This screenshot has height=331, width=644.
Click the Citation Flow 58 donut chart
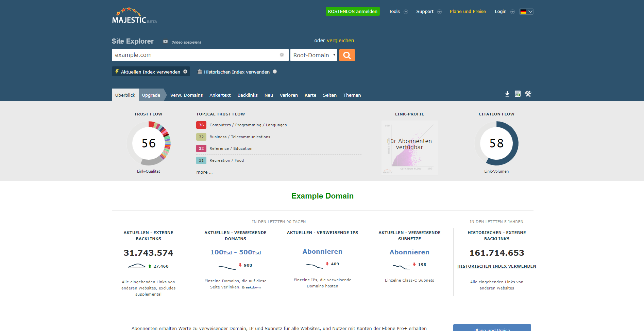496,143
